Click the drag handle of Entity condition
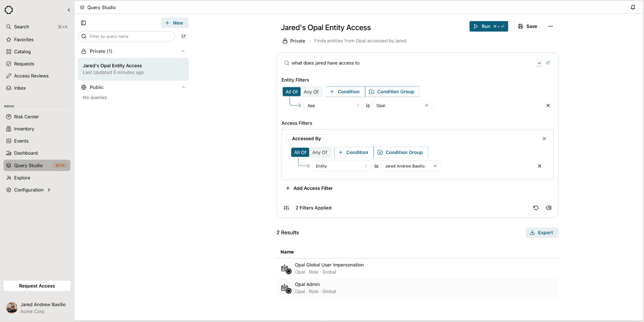Image resolution: width=644 pixels, height=322 pixels. click(308, 166)
